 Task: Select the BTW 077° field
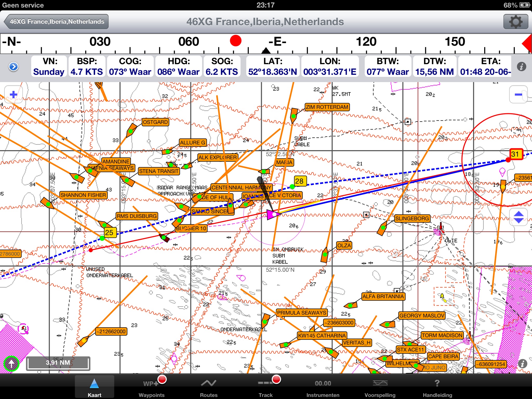[x=388, y=66]
